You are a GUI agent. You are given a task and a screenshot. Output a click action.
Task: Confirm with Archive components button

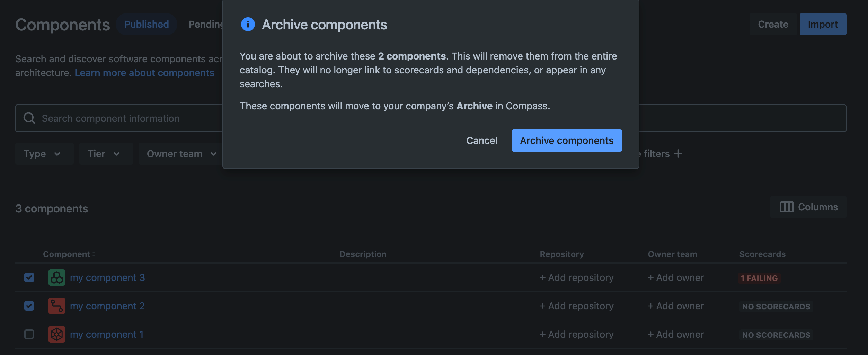point(567,140)
